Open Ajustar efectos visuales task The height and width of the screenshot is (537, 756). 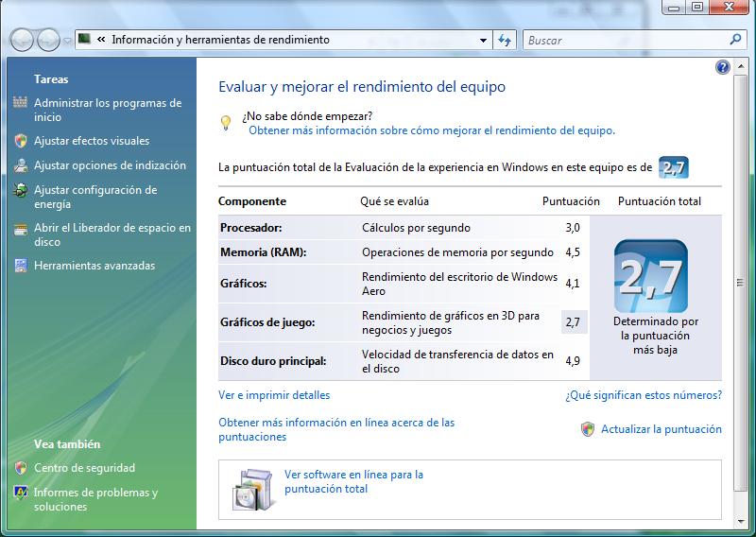click(91, 141)
